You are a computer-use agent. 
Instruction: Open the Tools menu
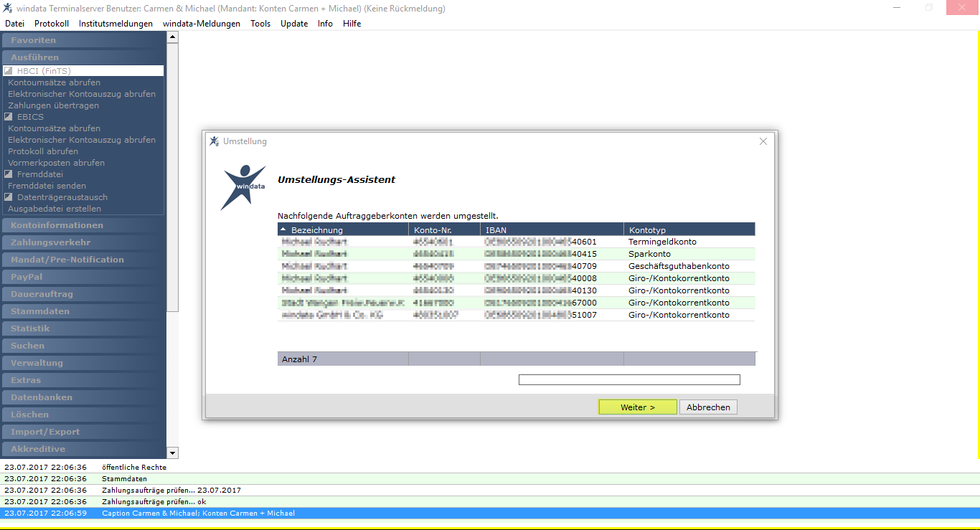coord(260,24)
